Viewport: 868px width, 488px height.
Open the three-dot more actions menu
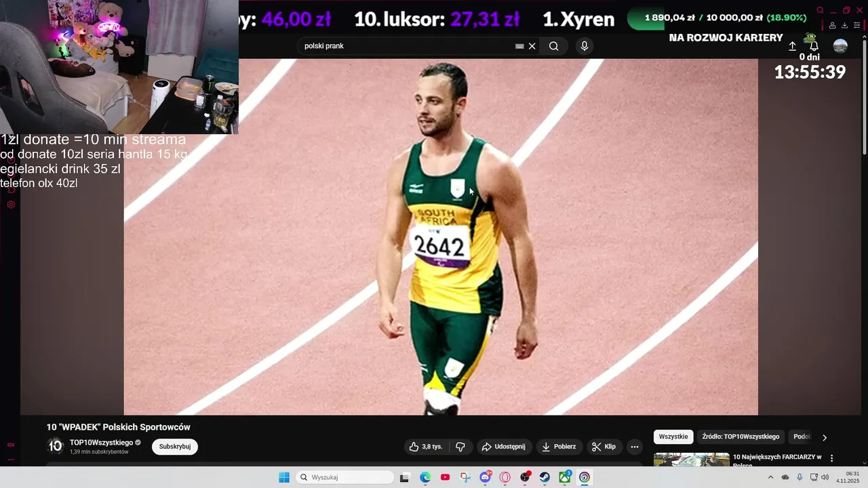tap(634, 447)
